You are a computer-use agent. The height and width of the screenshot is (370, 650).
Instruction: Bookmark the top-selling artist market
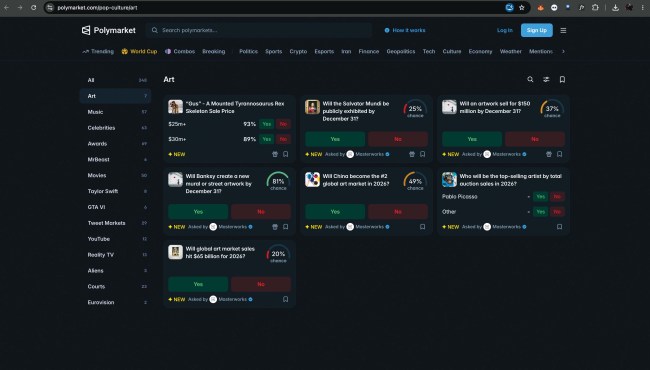[560, 227]
